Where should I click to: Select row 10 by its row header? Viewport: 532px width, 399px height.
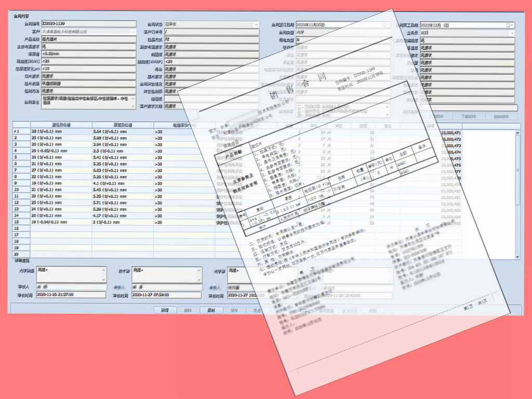pos(21,189)
